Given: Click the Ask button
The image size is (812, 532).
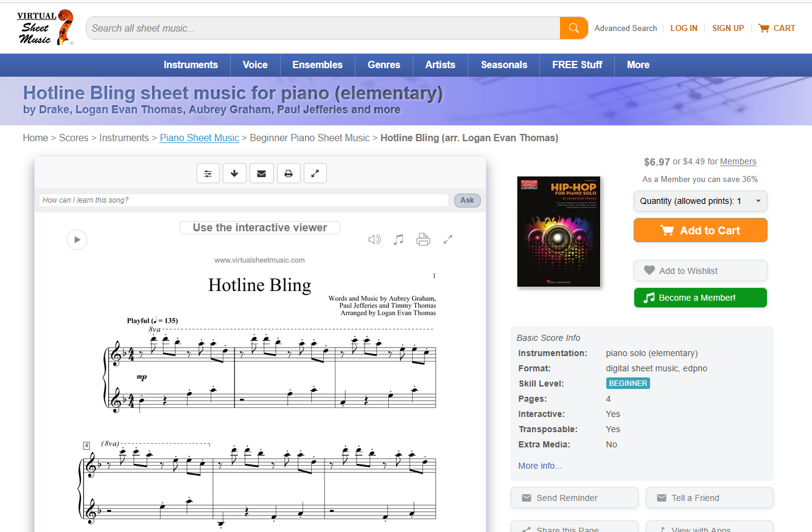Looking at the screenshot, I should click(x=467, y=200).
